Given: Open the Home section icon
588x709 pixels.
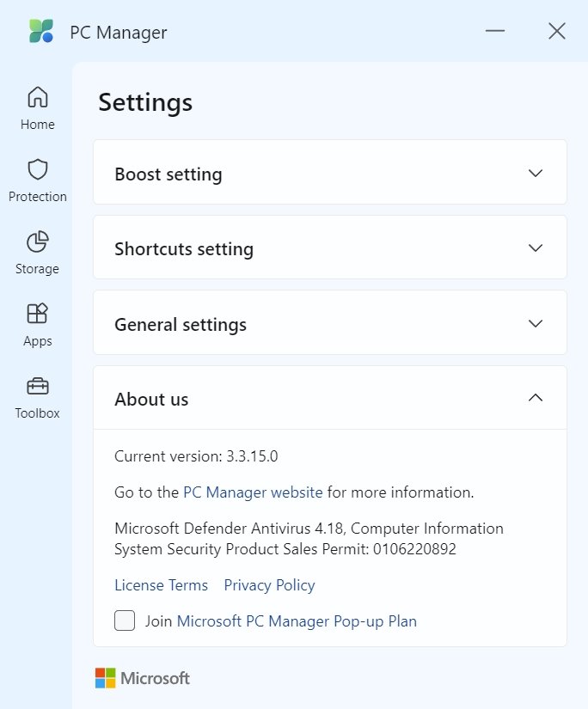Looking at the screenshot, I should click(x=38, y=97).
